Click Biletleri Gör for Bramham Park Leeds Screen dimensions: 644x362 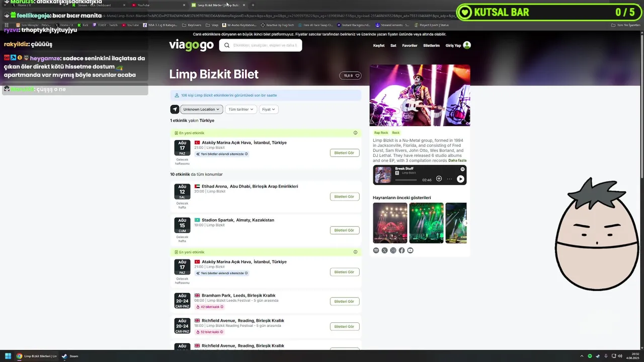click(345, 302)
